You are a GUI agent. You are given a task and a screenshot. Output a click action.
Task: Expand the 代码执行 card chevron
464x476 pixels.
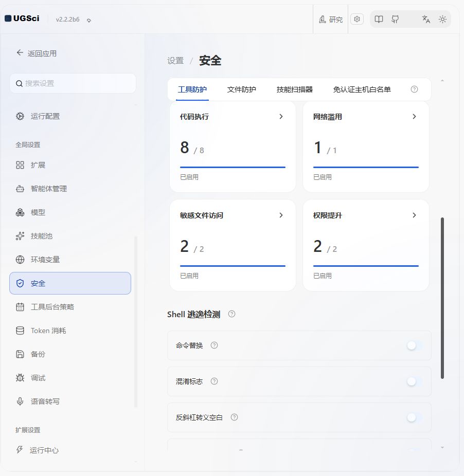281,117
